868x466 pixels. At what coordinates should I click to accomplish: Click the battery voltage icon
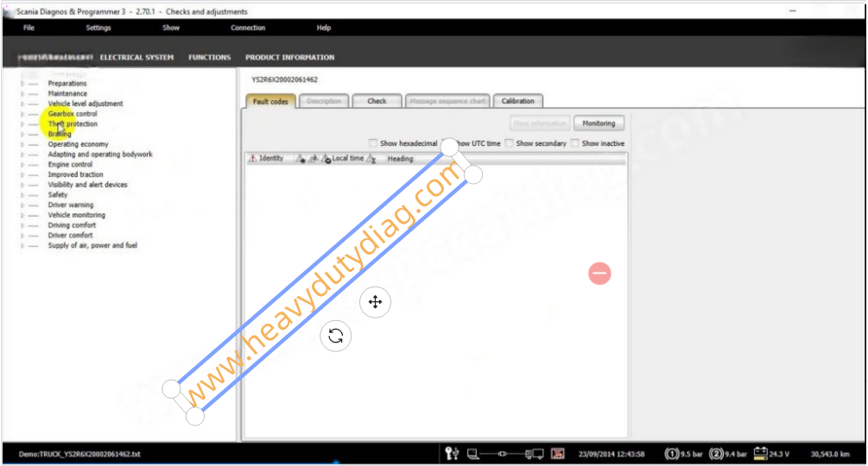(761, 453)
